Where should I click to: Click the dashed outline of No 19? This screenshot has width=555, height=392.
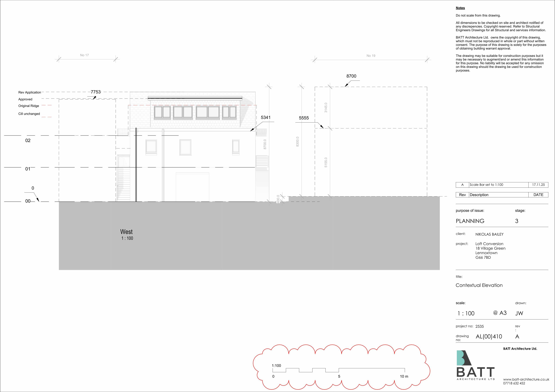[x=371, y=142]
